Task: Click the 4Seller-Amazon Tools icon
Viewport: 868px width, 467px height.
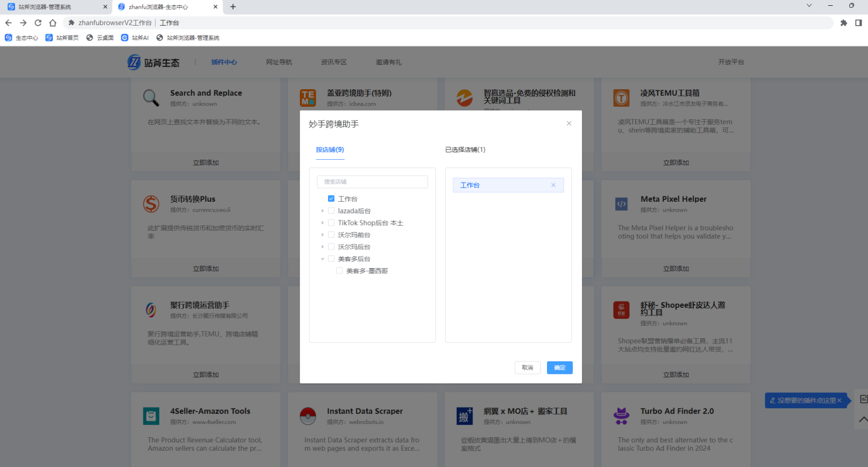Action: (151, 416)
